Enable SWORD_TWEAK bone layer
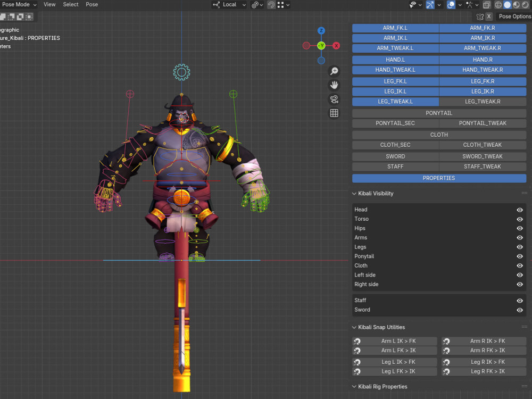 pyautogui.click(x=483, y=156)
